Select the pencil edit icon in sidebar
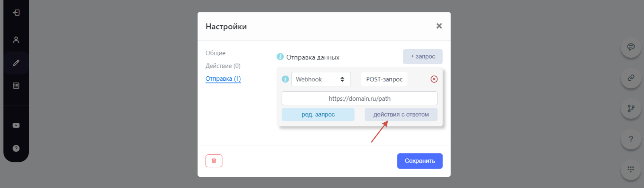Screen dimensions: 644x188 (x=16, y=63)
